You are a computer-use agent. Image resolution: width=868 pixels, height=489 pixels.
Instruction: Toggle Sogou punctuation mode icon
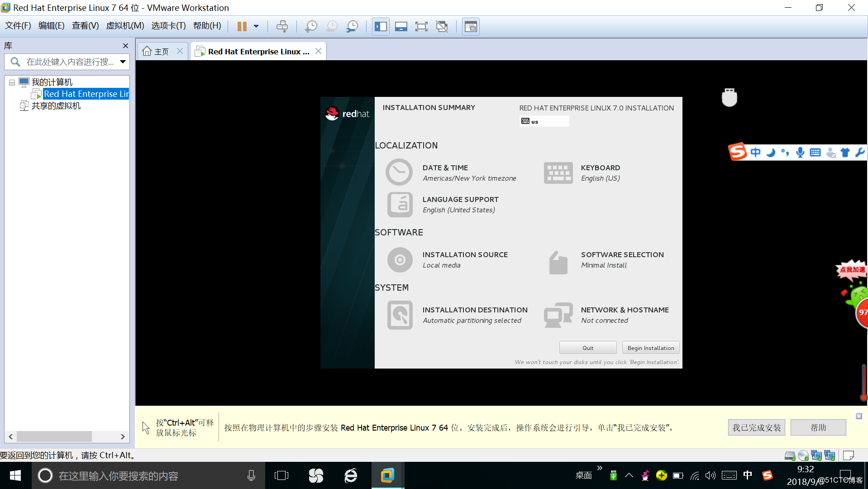click(785, 152)
